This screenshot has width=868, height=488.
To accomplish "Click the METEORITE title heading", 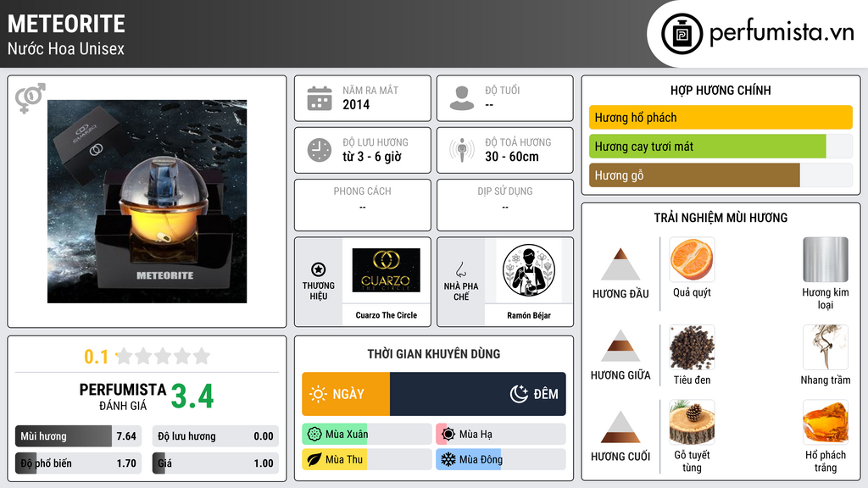I will tap(66, 24).
